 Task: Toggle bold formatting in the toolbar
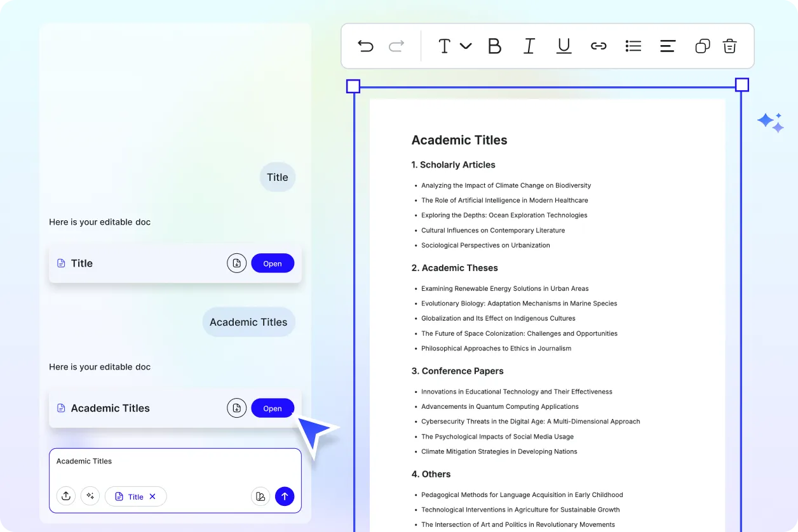coord(495,46)
